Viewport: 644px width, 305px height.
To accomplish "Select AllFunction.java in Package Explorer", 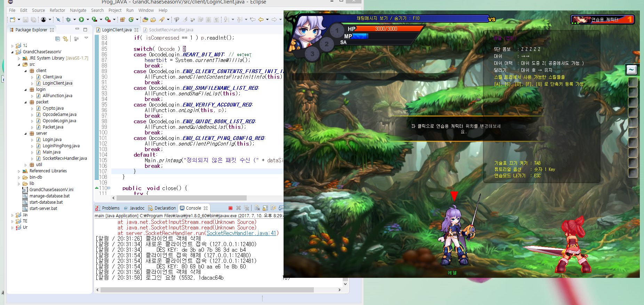I will click(x=57, y=96).
